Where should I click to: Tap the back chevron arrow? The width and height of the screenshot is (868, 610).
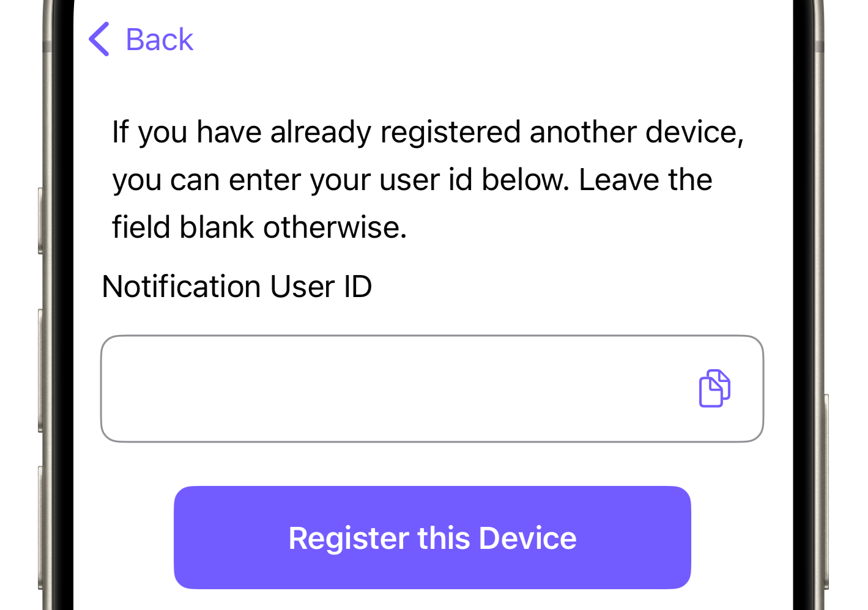coord(99,40)
